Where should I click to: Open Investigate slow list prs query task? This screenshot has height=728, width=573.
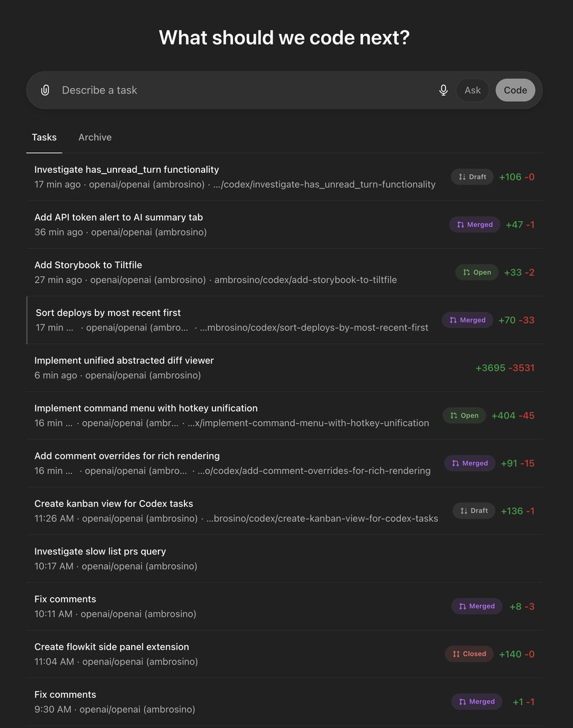285,559
